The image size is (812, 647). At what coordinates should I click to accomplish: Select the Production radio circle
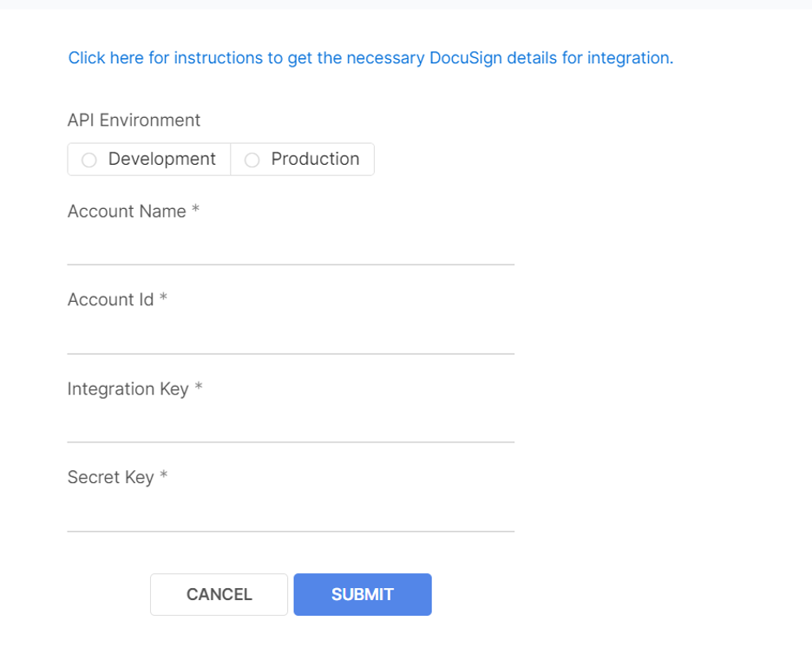coord(252,160)
